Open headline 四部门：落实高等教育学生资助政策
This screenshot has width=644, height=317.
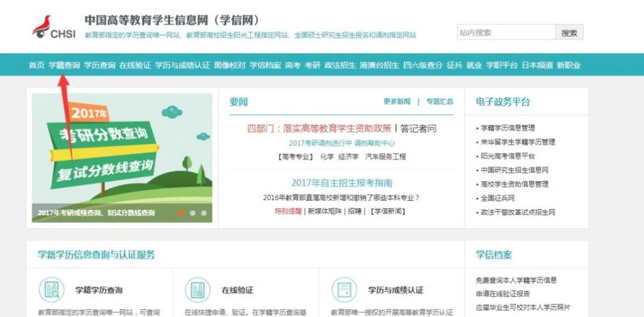click(x=319, y=128)
